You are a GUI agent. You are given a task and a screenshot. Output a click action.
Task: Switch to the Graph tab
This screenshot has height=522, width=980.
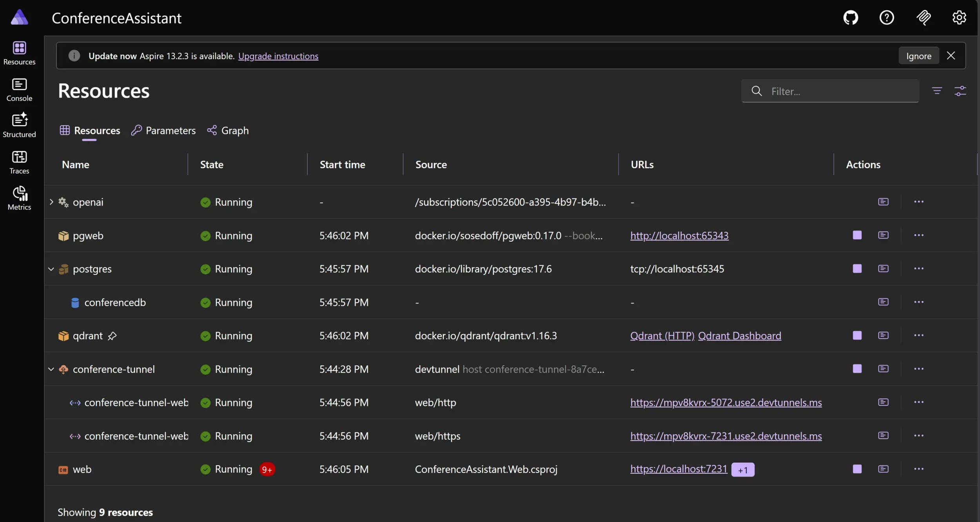[x=228, y=131]
